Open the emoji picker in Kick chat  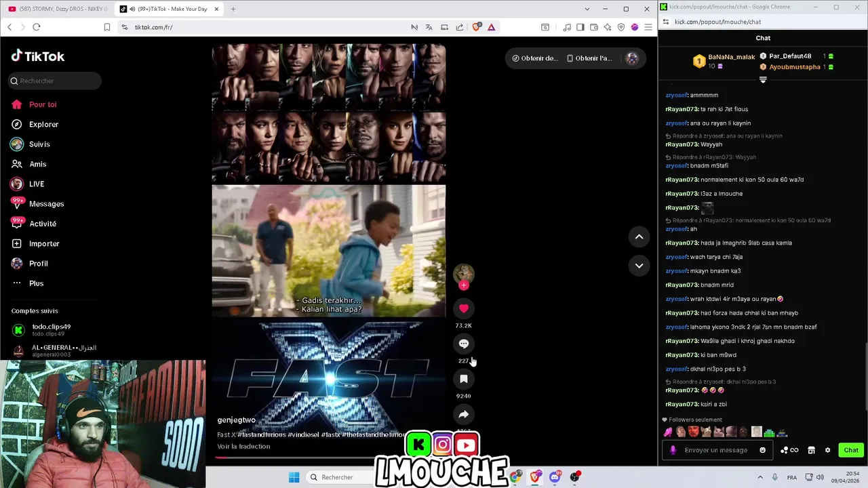[x=763, y=450]
